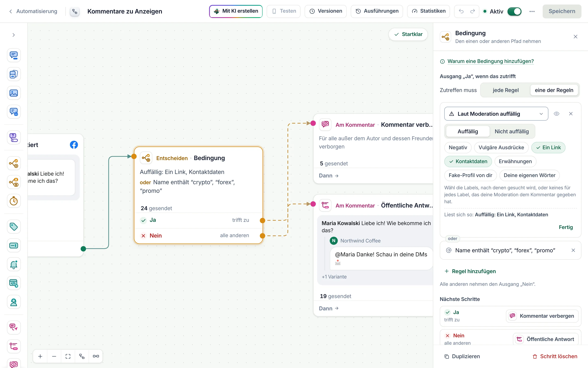Expand the left sidebar with the chevron
588x368 pixels.
(14, 35)
